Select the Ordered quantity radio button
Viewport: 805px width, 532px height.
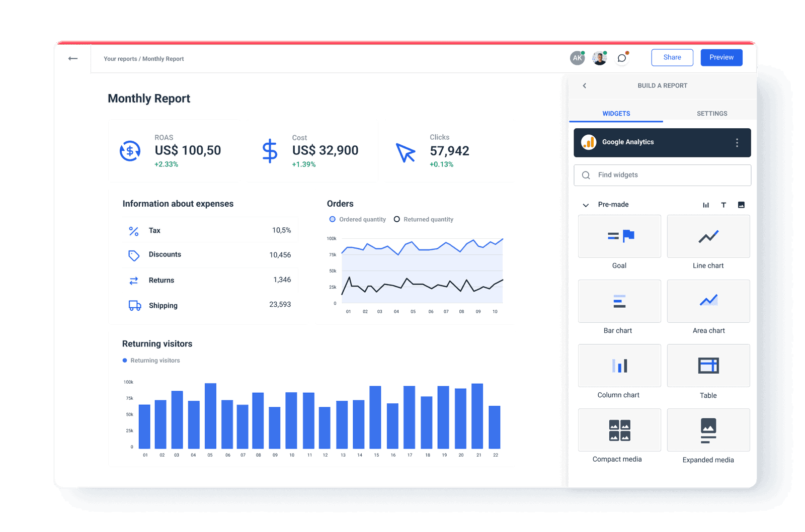click(332, 219)
